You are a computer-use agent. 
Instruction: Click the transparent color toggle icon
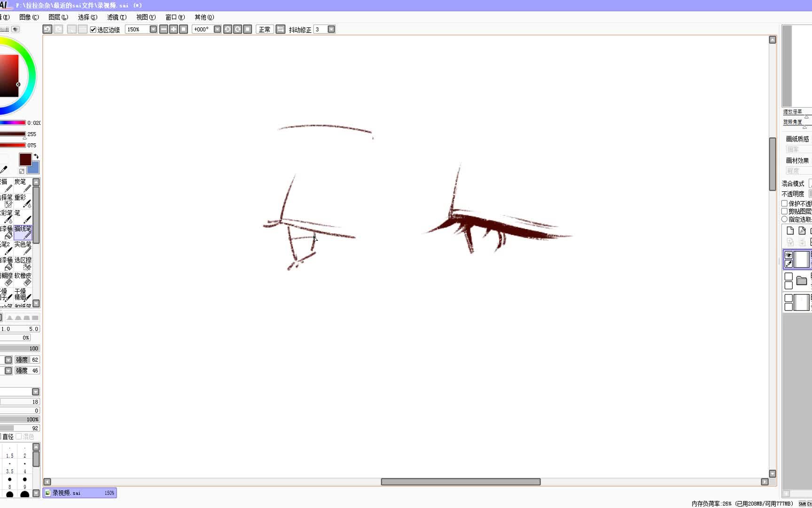point(22,171)
